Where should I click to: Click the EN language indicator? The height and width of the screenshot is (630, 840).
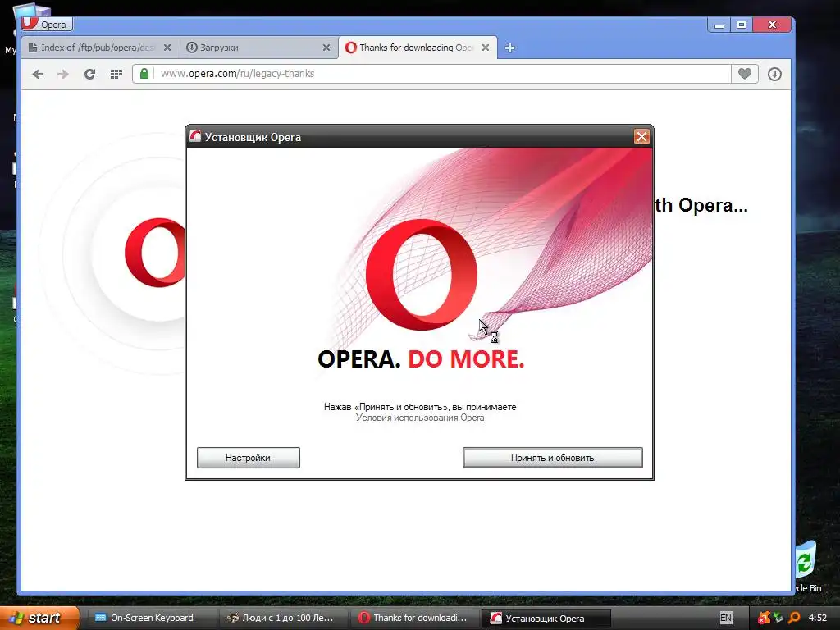726,618
